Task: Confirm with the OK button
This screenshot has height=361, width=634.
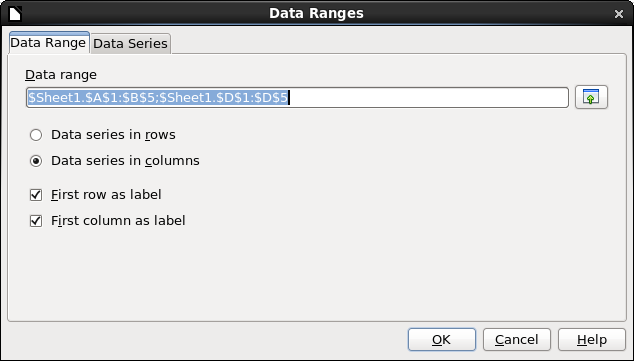Action: click(x=442, y=340)
